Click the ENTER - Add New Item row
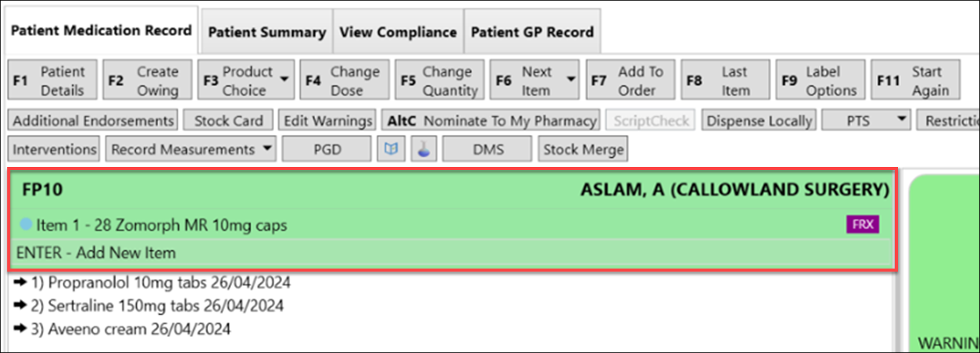Viewport: 980px width, 353px height. (x=96, y=253)
